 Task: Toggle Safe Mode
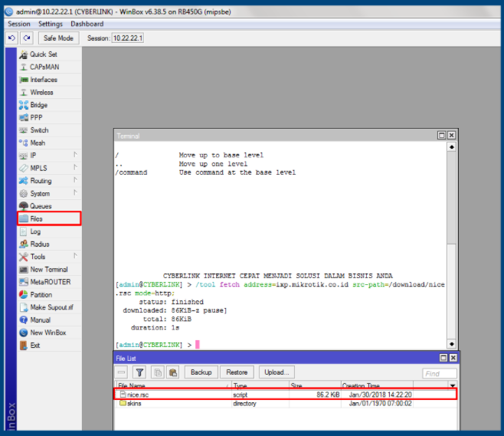[58, 38]
